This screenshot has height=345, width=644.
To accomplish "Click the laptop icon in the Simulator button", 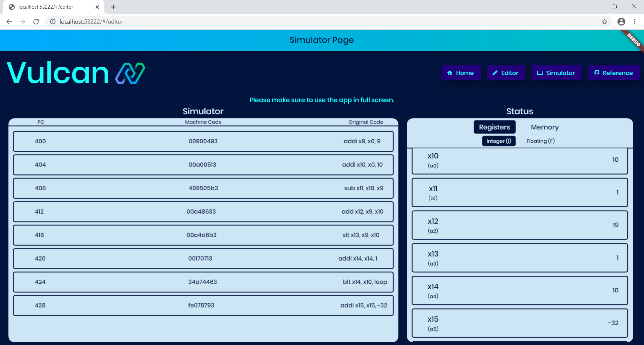I will [540, 73].
